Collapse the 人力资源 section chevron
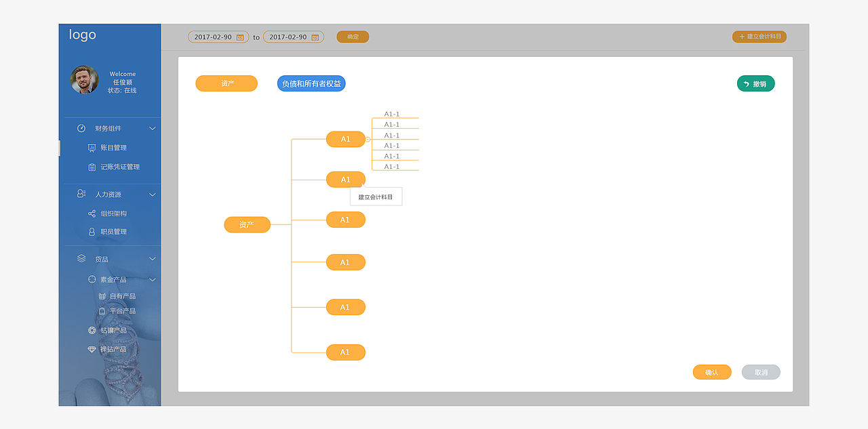The width and height of the screenshot is (868, 429). [153, 195]
